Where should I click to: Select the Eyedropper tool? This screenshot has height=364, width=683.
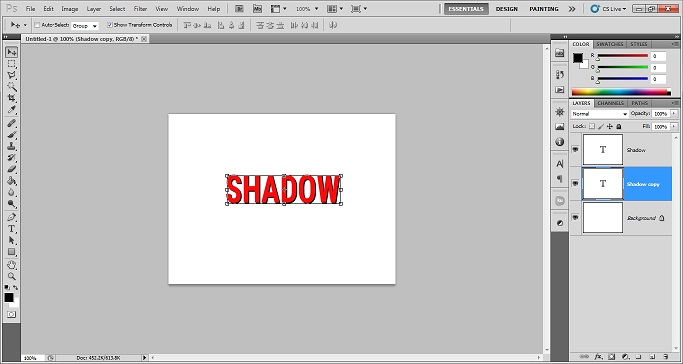coord(11,109)
